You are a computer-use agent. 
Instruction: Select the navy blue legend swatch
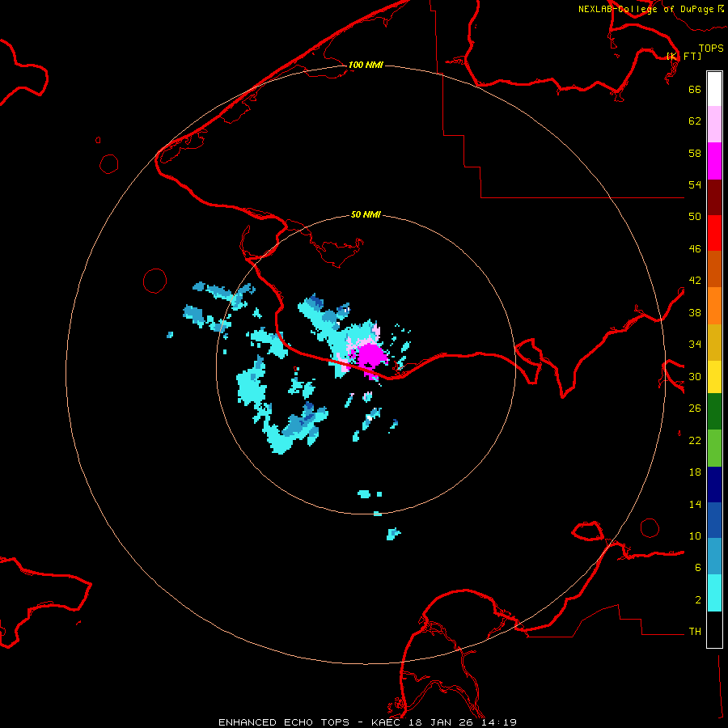coord(714,485)
